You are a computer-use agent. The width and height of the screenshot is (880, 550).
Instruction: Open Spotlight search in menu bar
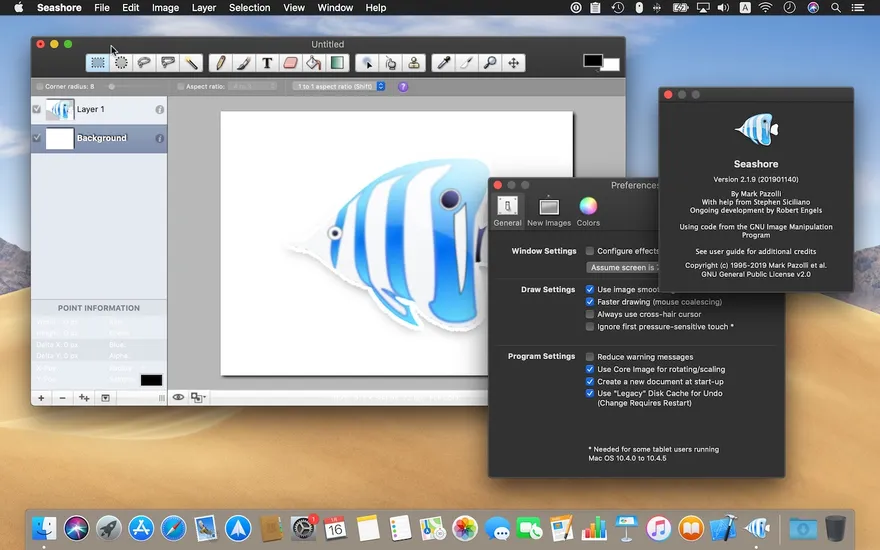pos(836,8)
